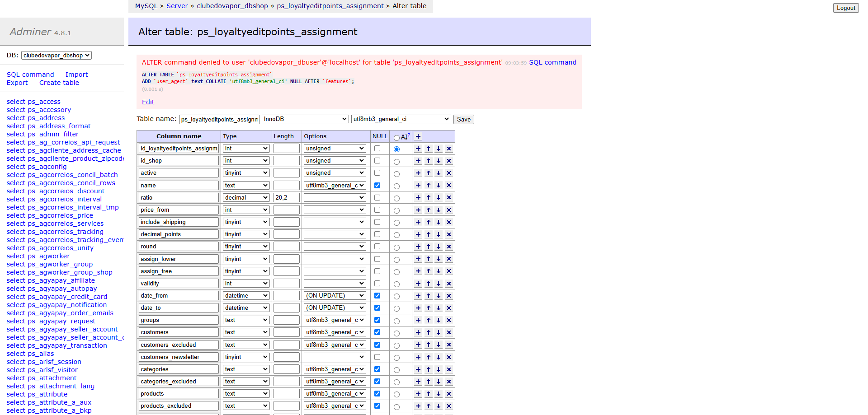Click the Length field for decimal_points
This screenshot has height=415, width=868.
(x=286, y=234)
